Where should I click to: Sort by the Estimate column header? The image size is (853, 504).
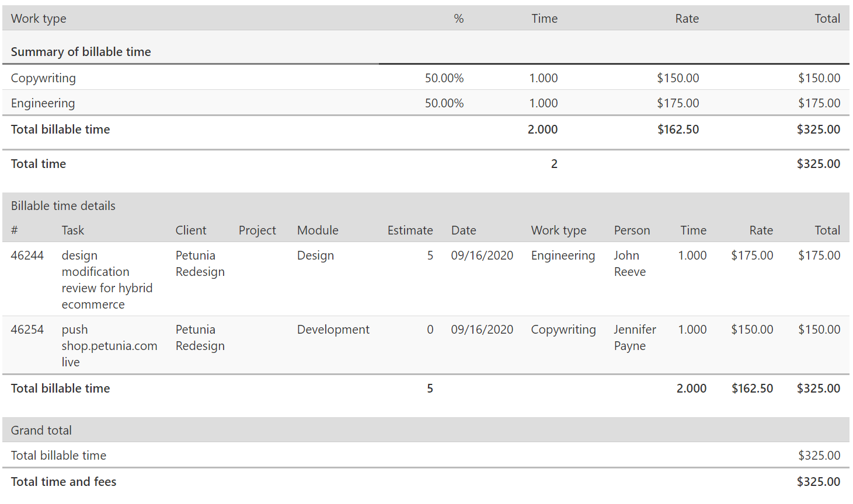point(410,230)
